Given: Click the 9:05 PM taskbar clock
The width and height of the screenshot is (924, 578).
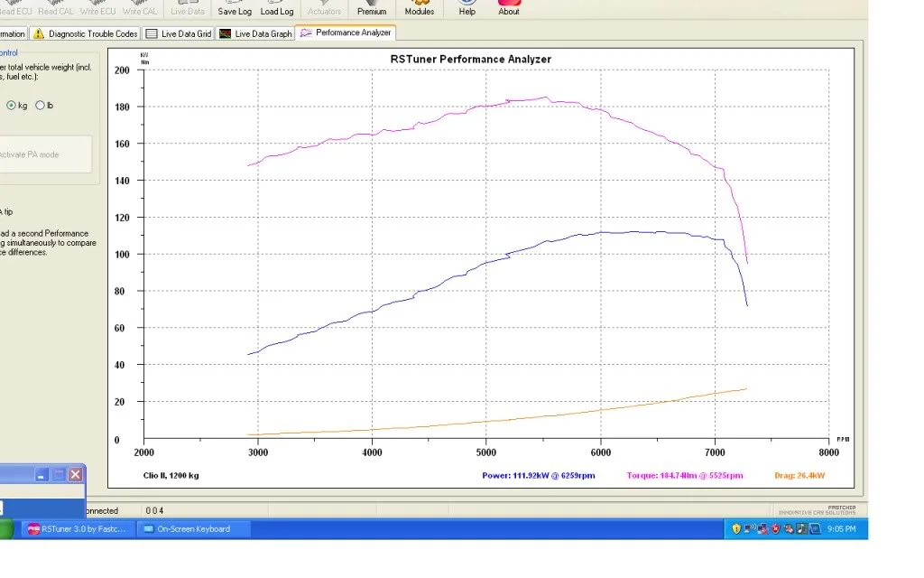Looking at the screenshot, I should click(x=842, y=529).
